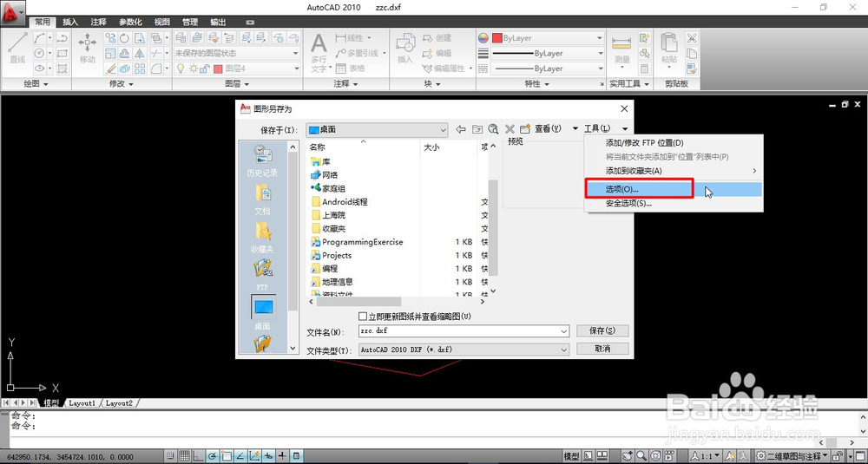
Task: Click the Table (表格) annotation tool
Action: coord(351,69)
